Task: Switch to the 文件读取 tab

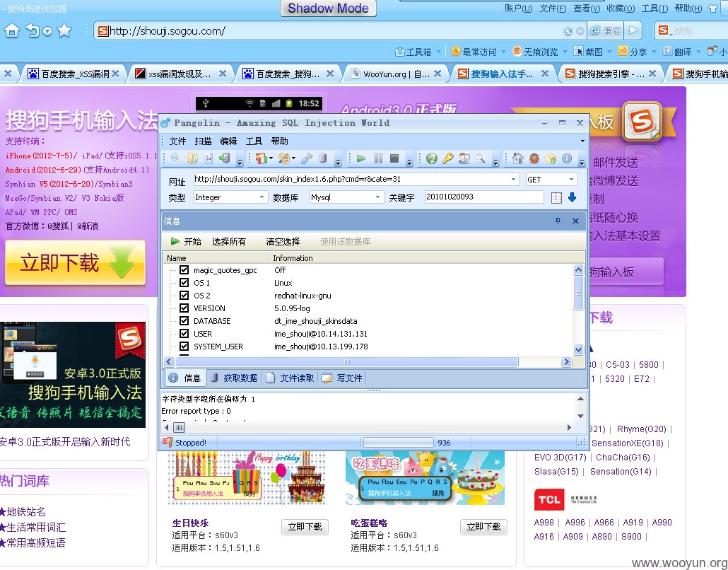Action: pos(290,378)
